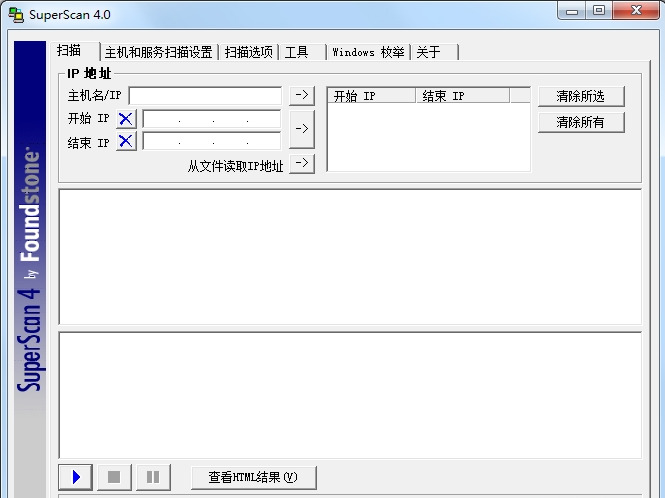Select the 关于 tab

pos(435,52)
